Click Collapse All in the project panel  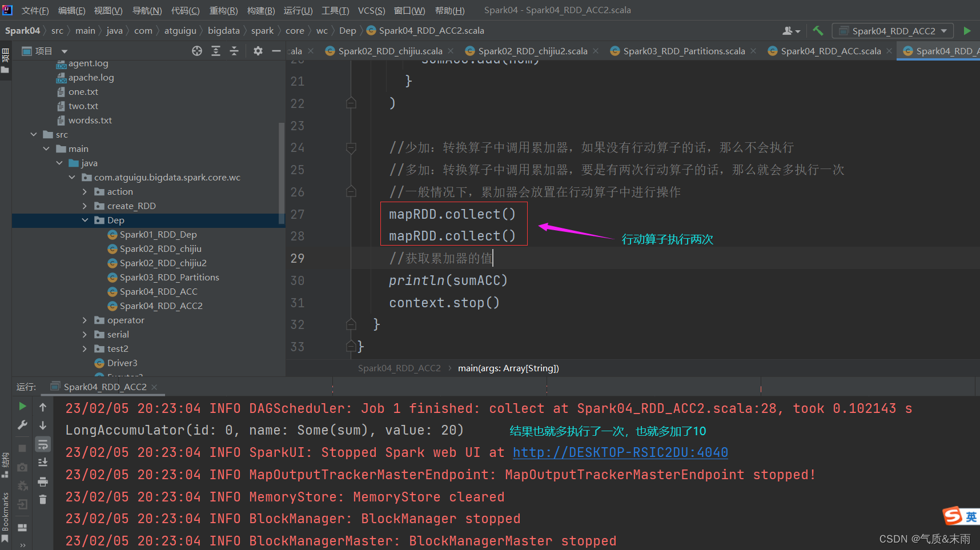point(234,51)
